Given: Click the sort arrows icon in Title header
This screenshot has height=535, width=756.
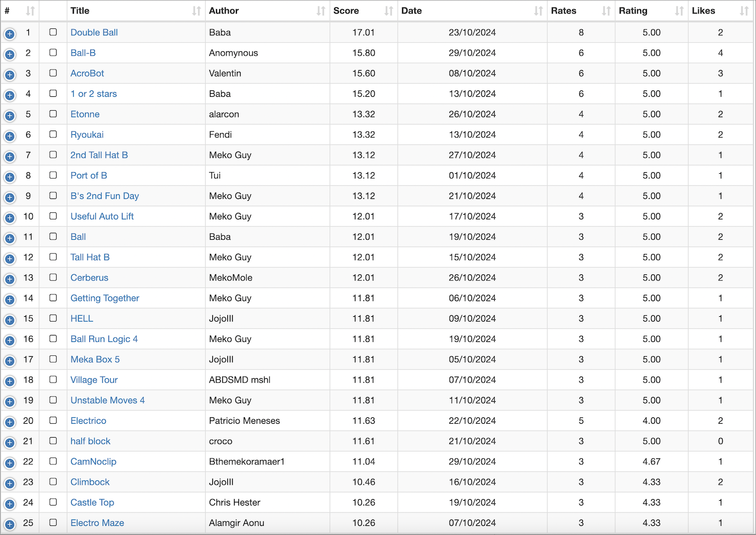Looking at the screenshot, I should click(x=196, y=11).
